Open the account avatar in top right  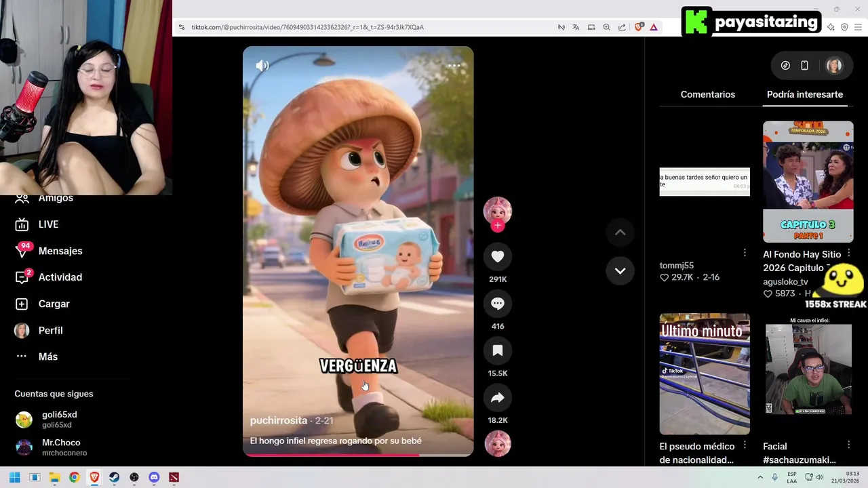coord(833,66)
